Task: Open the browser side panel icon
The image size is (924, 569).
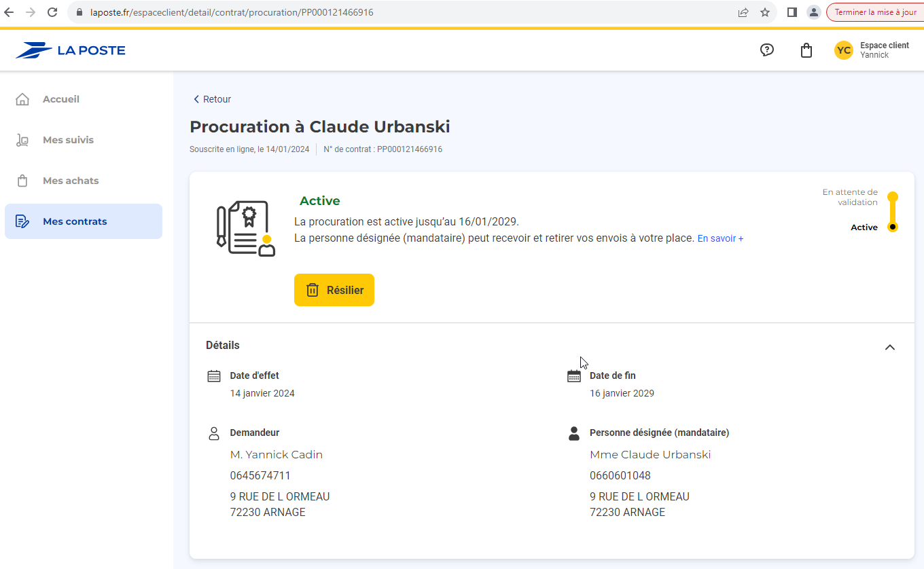Action: pyautogui.click(x=792, y=12)
